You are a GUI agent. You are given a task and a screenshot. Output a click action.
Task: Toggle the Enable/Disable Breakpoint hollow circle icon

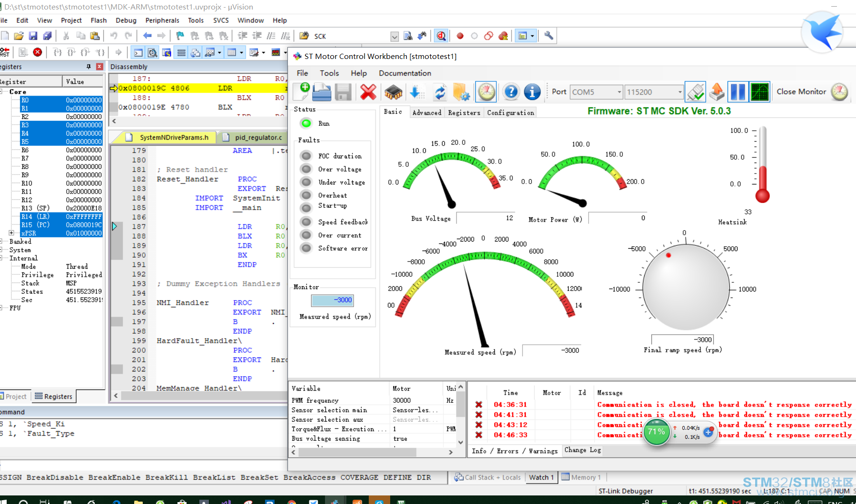[x=474, y=36]
